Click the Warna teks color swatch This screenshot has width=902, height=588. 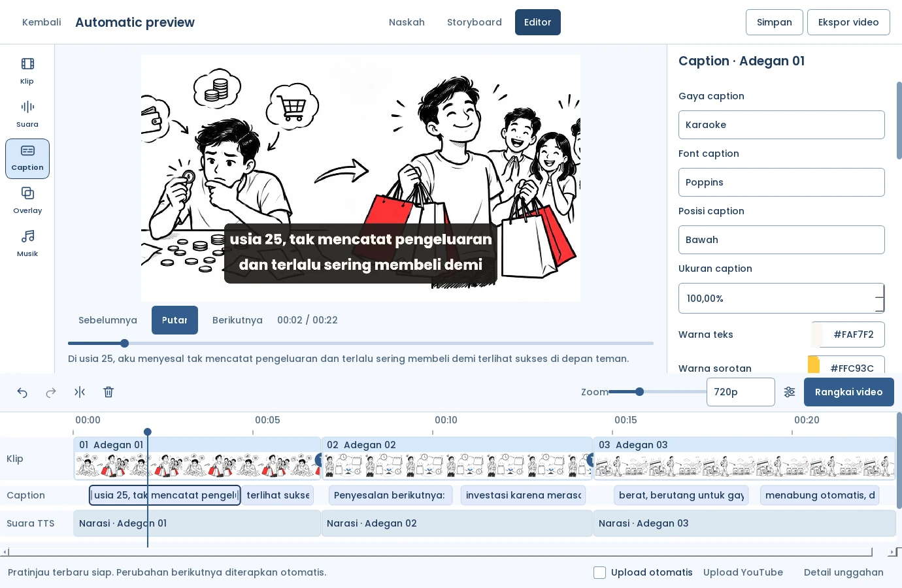tap(817, 335)
